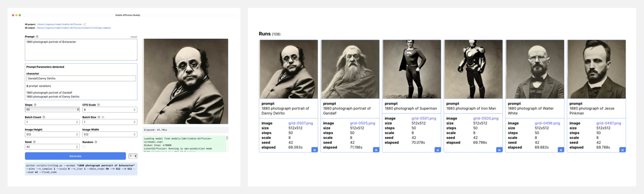Open the Walter White run thumbnail
Viewport: 644px width, 194px height.
pyautogui.click(x=535, y=69)
